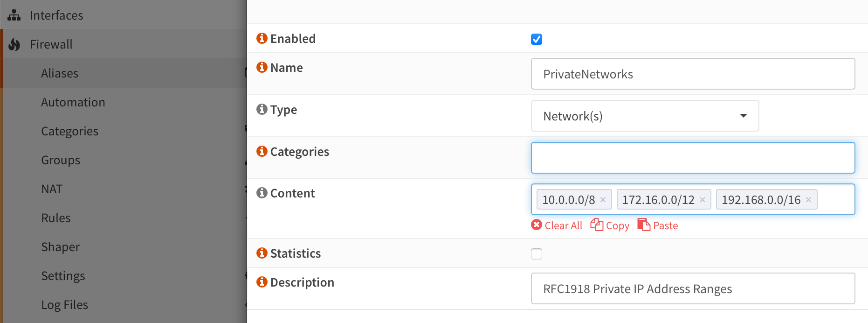
Task: Click the info icon beside Description
Action: 262,282
